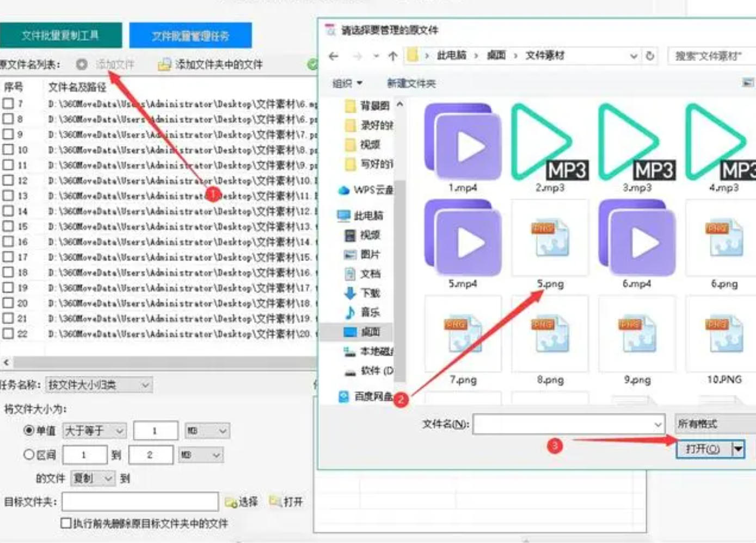This screenshot has height=543, width=756.
Task: Check the box for row 9
Action: pyautogui.click(x=8, y=133)
